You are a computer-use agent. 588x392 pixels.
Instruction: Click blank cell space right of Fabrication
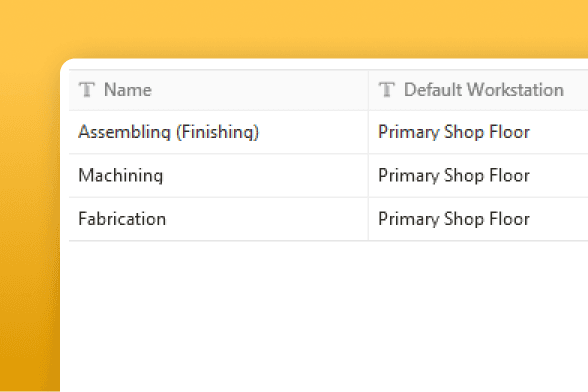[266, 219]
